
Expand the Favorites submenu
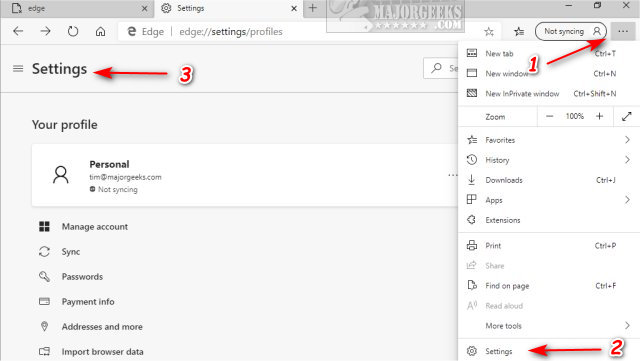pyautogui.click(x=548, y=140)
